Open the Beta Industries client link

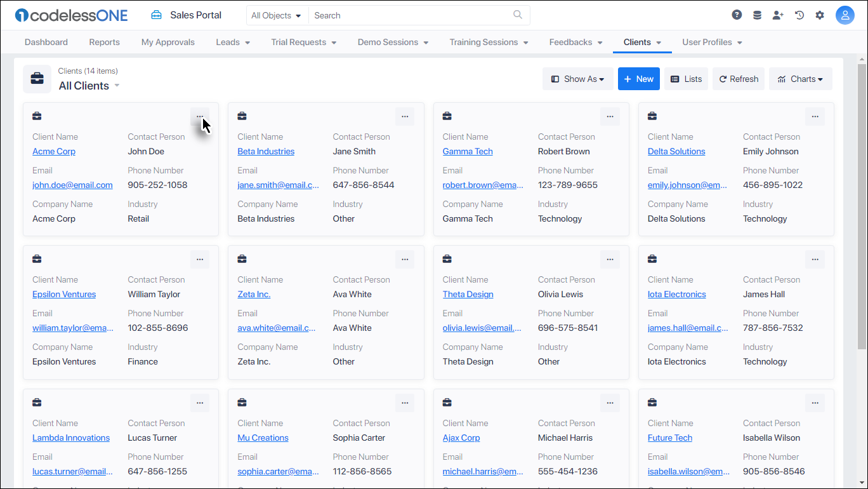click(x=265, y=151)
